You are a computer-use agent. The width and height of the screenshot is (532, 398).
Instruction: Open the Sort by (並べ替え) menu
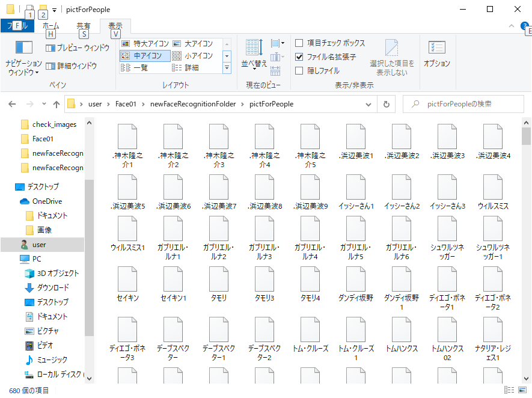254,54
